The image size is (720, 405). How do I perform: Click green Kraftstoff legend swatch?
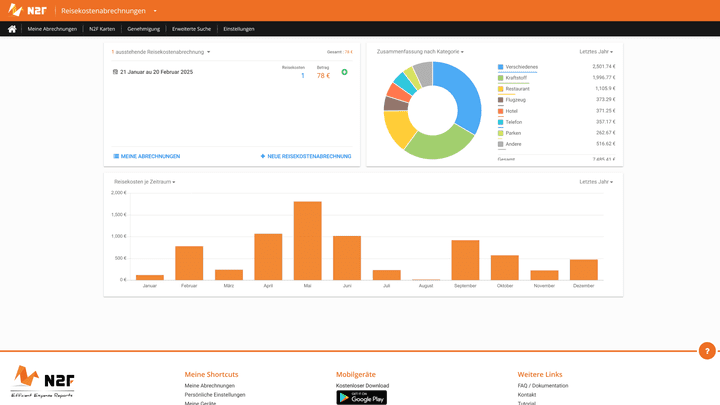(x=501, y=78)
